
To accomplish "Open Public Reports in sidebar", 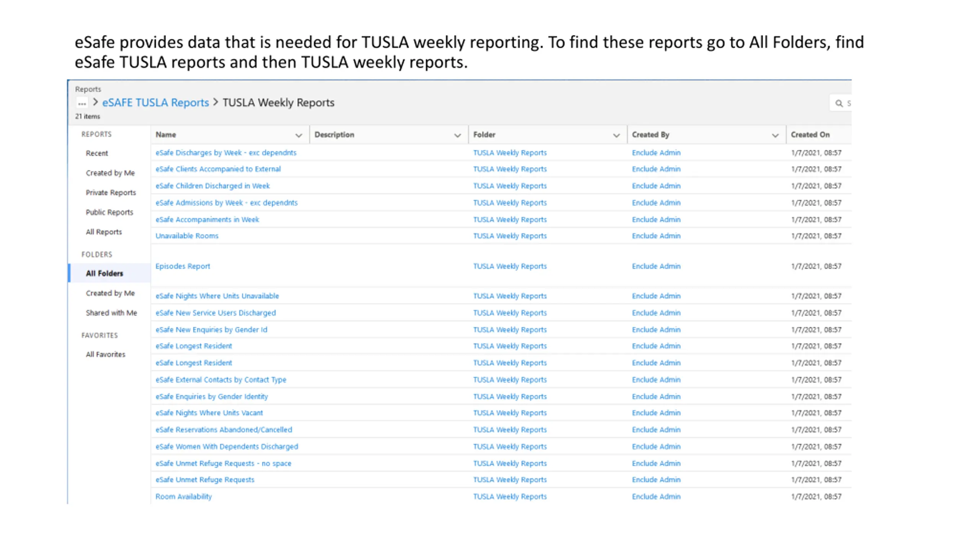I will point(109,212).
